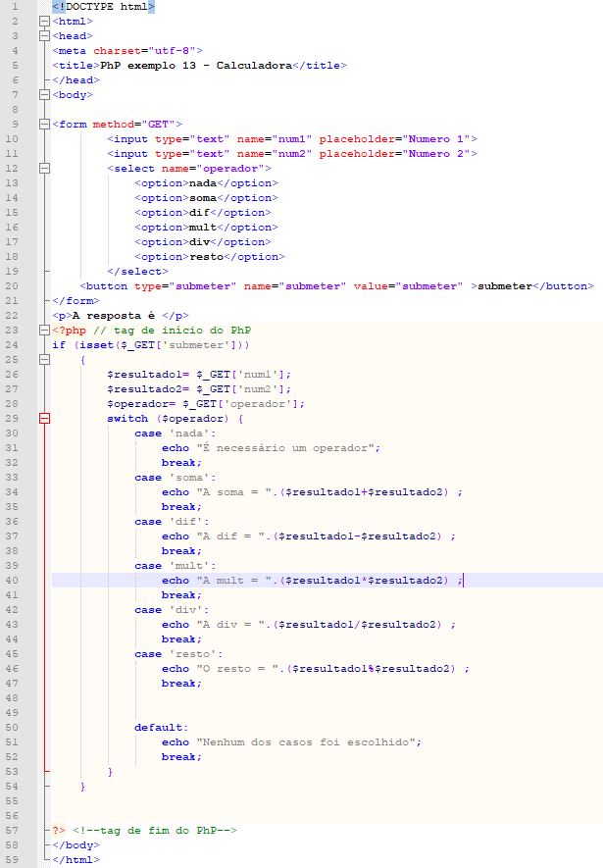Click the option text 'nada'
The image size is (603, 868).
pyautogui.click(x=203, y=183)
